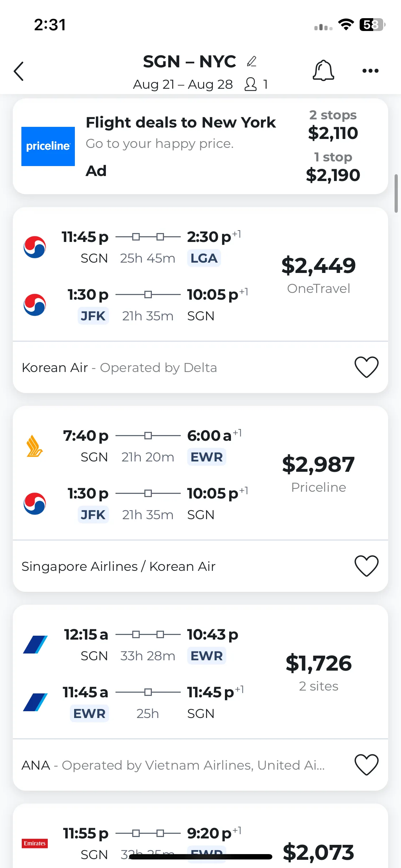Open Flight deals to New York ad
Viewport: 401px width, 868px height.
point(181,123)
